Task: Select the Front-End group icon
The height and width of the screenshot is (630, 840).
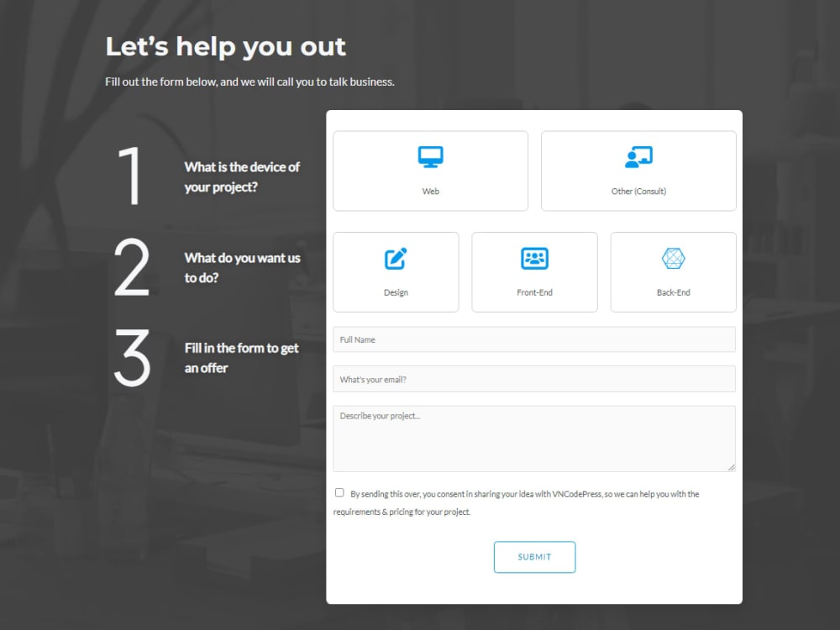Action: [x=534, y=258]
